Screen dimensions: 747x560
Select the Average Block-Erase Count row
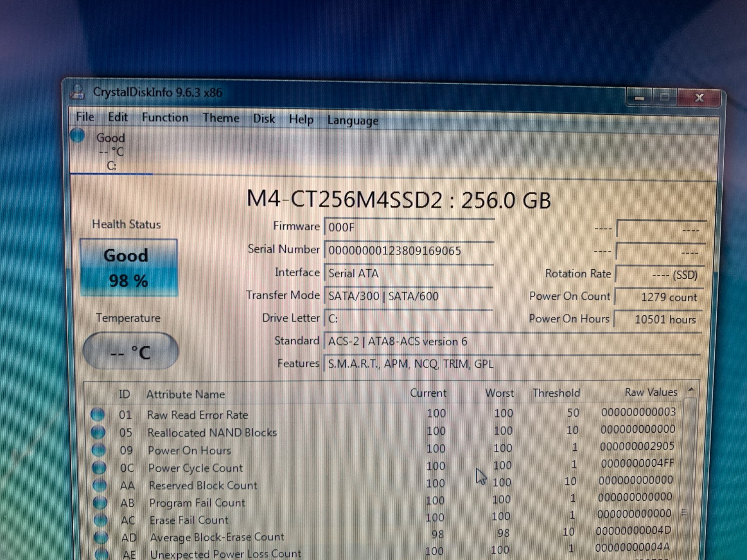point(384,535)
